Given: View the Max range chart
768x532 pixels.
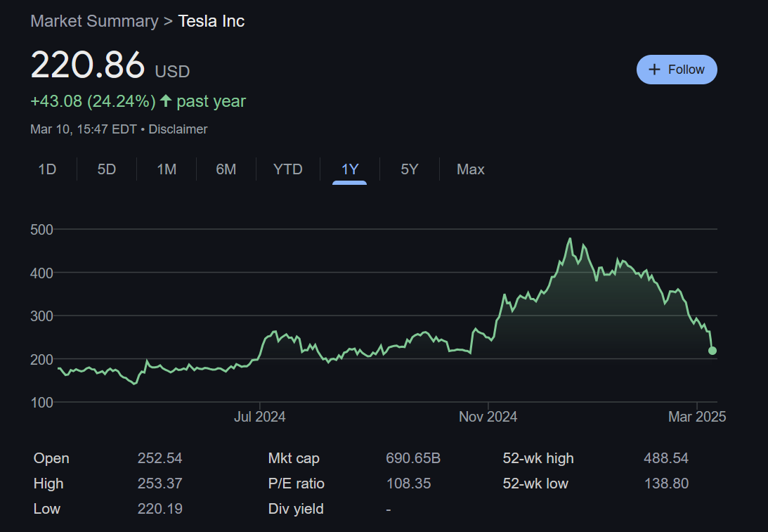Looking at the screenshot, I should coord(471,169).
